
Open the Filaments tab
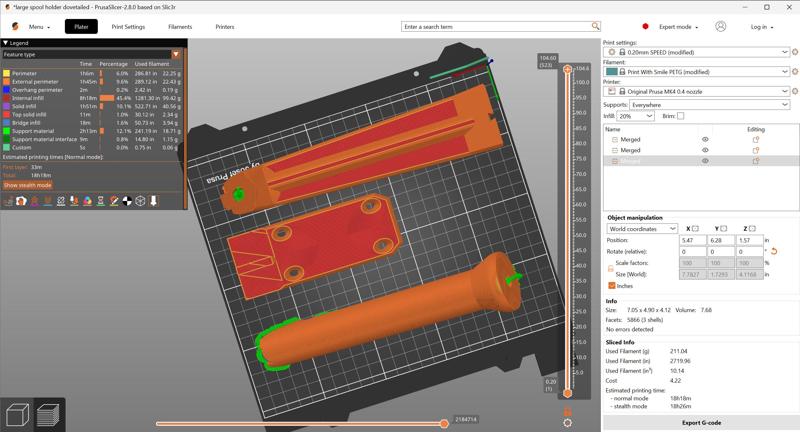click(180, 27)
